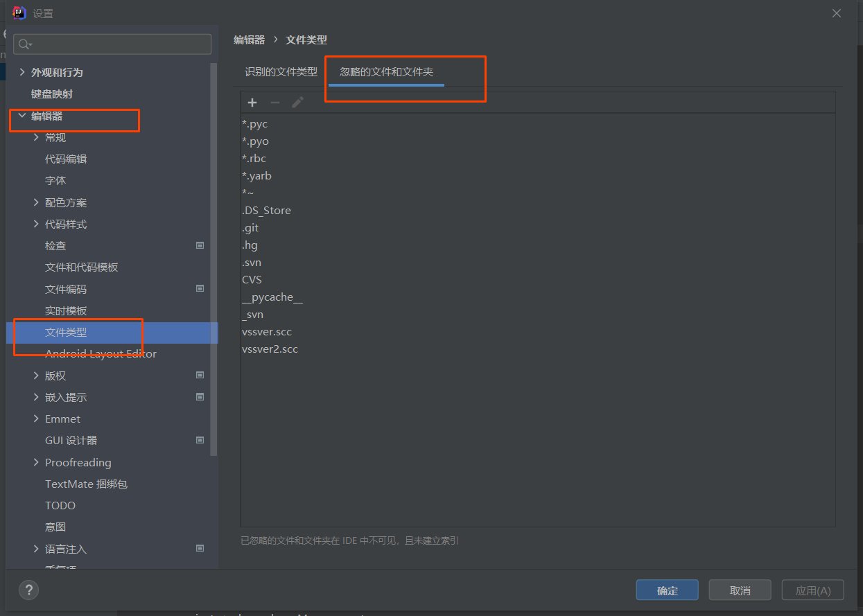Screen dimensions: 863x616
Task: Focus the settings search field
Action: click(112, 44)
